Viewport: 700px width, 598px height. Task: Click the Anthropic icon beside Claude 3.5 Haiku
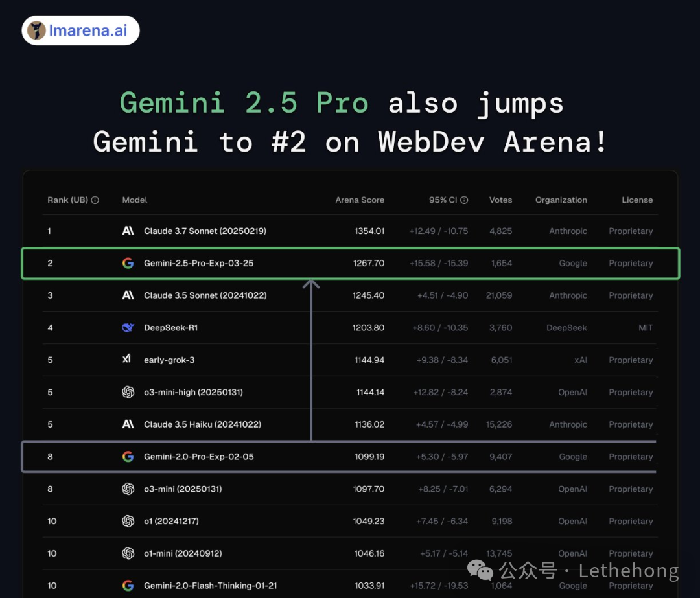[128, 424]
